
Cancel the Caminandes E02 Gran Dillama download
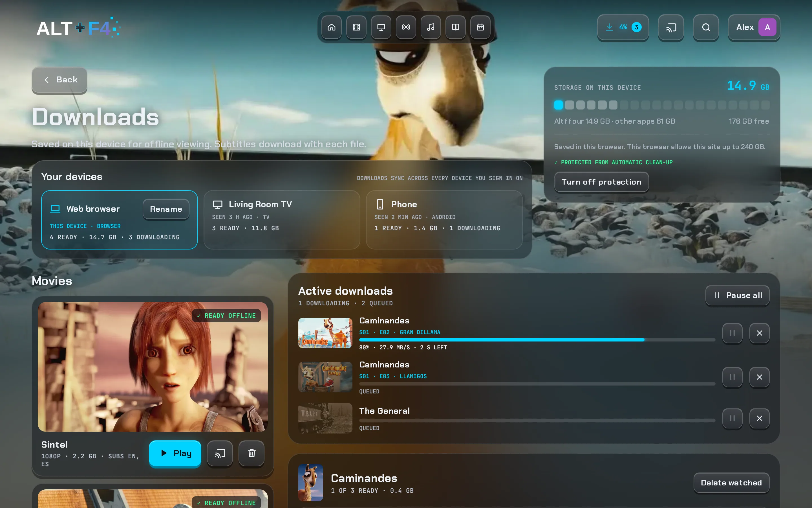pyautogui.click(x=760, y=333)
